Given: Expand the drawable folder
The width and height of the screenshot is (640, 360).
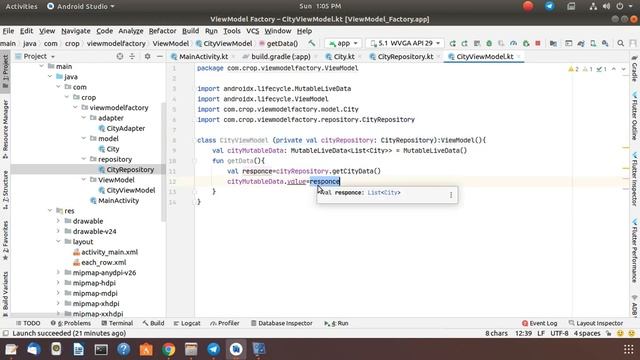Looking at the screenshot, I should point(58,221).
